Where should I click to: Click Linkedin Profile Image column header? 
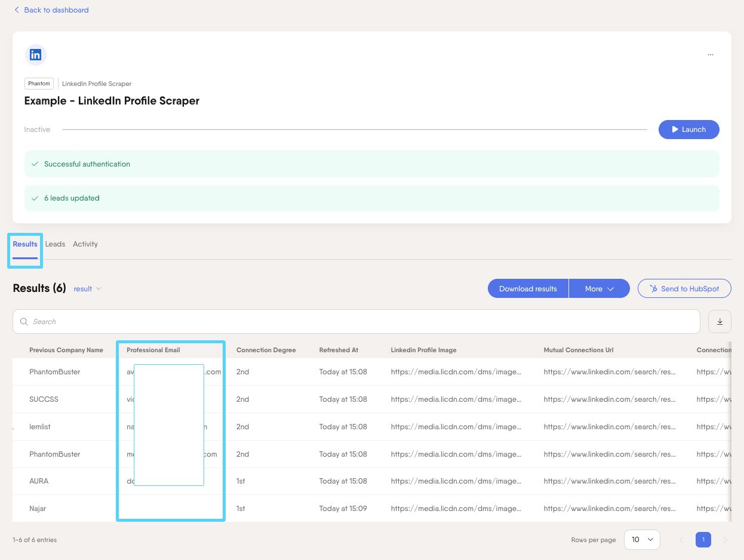[x=423, y=350]
